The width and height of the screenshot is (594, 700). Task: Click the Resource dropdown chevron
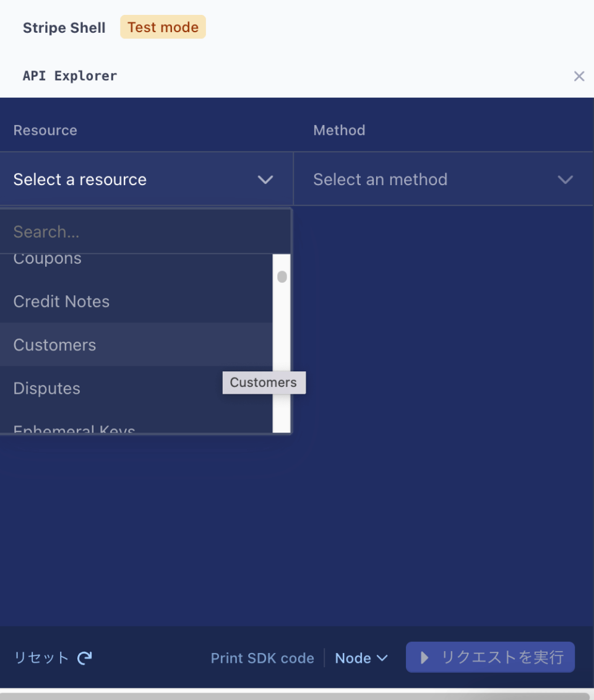265,179
